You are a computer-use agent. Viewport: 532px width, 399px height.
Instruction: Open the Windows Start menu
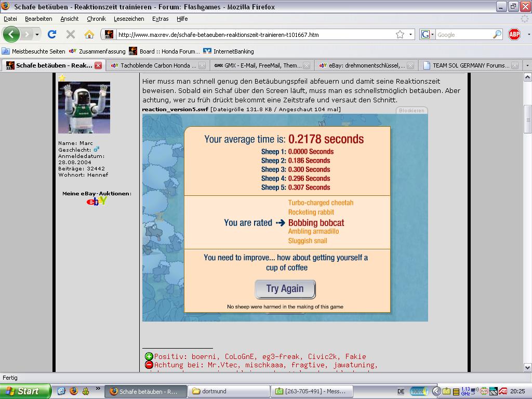point(25,391)
